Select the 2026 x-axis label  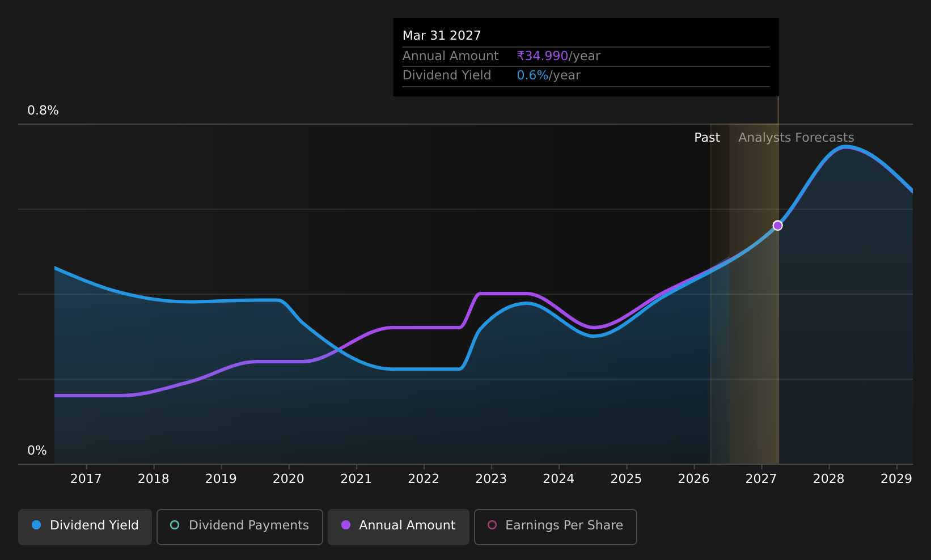coord(694,479)
